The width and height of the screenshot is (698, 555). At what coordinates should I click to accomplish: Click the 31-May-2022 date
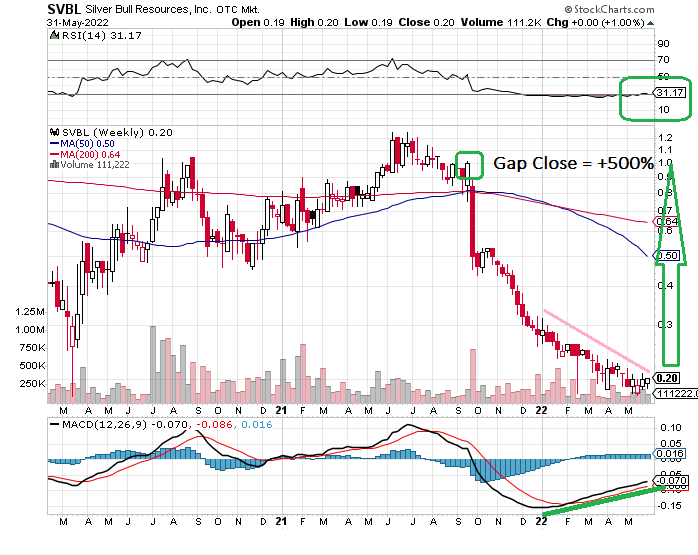(78, 23)
